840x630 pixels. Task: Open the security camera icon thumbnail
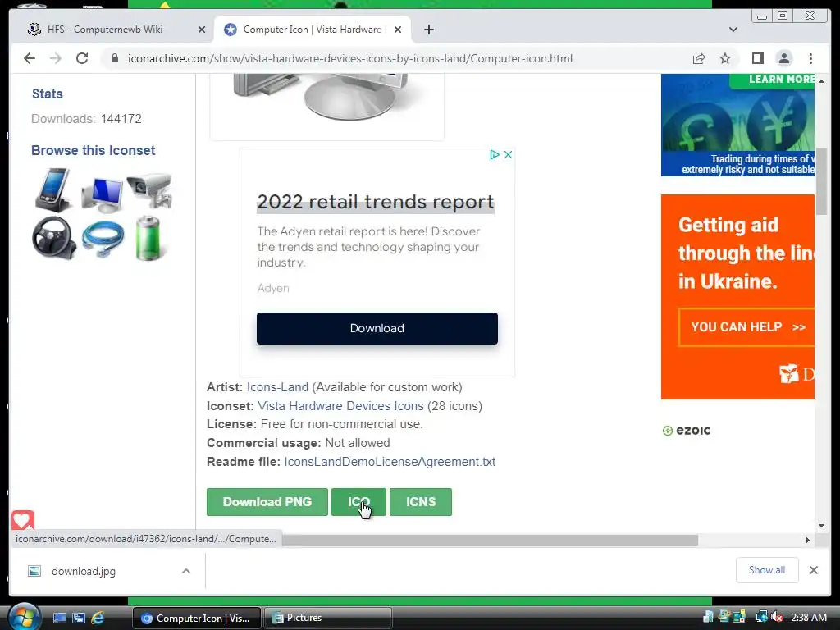click(x=150, y=189)
